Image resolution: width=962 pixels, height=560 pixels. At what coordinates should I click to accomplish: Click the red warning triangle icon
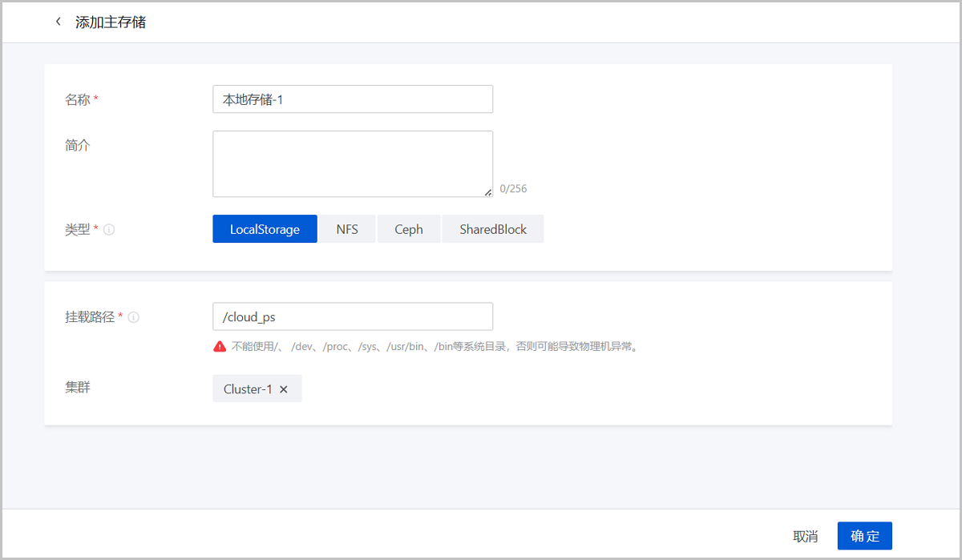(220, 347)
